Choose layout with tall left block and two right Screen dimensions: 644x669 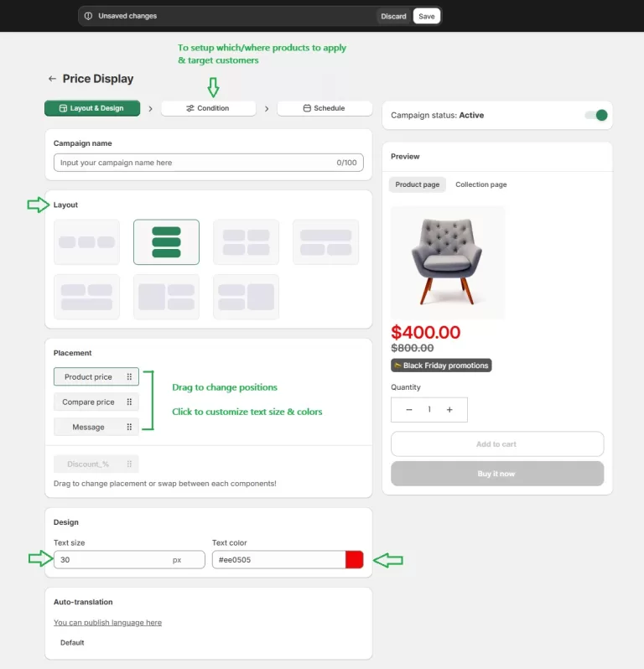click(166, 297)
